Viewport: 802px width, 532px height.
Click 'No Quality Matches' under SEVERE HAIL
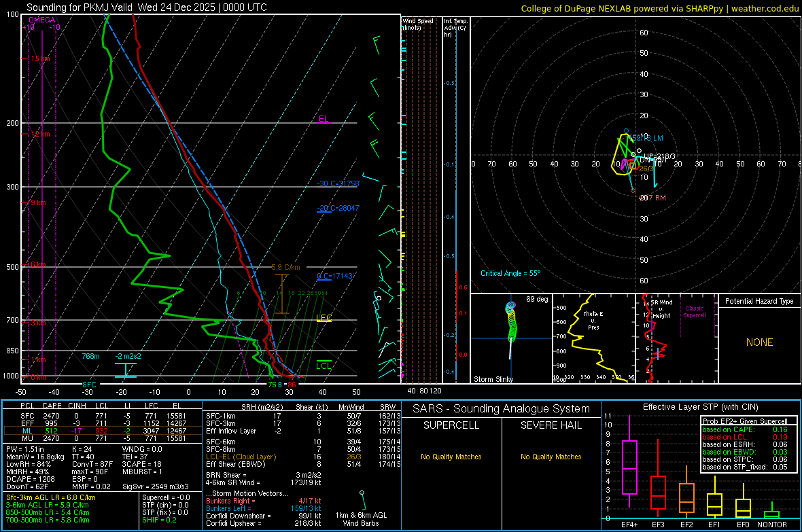551,457
